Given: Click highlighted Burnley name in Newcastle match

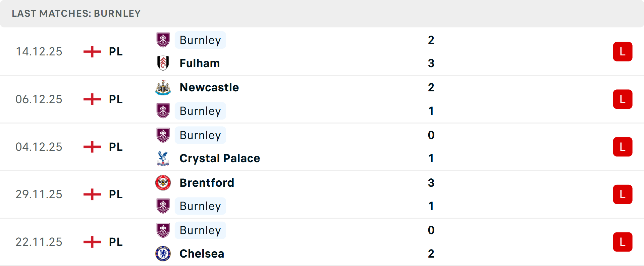Looking at the screenshot, I should 200,111.
